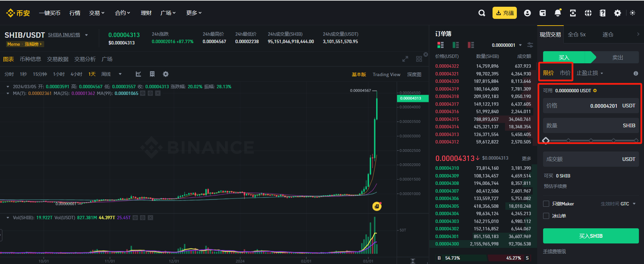Screen dimensions: 644x264
Task: Click 更多 in the order book
Action: click(526, 158)
